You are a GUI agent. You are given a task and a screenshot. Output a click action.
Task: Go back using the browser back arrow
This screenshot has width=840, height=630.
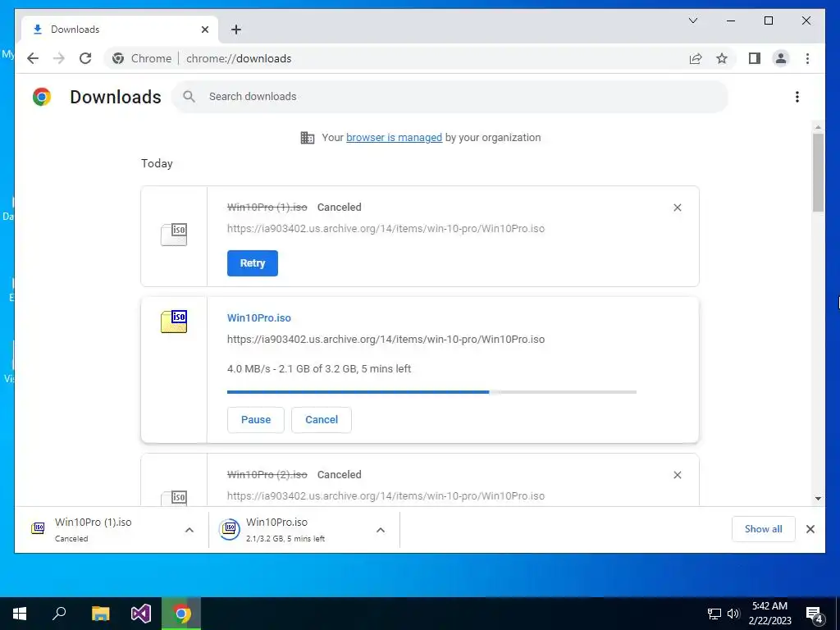point(33,58)
